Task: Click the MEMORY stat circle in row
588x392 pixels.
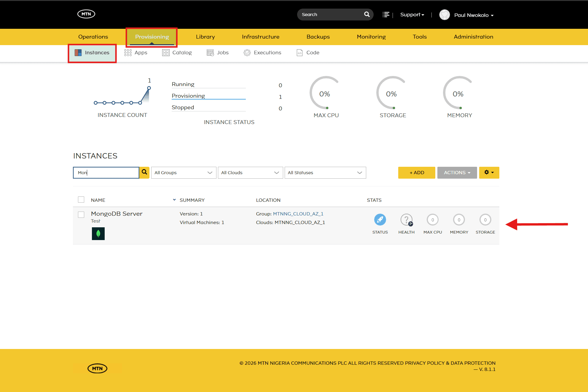Action: point(459,220)
